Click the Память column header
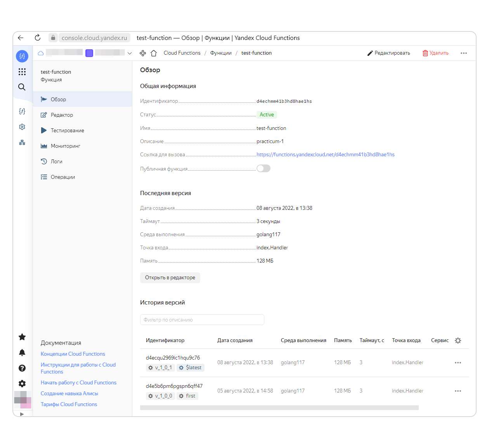489x448 pixels. [343, 341]
